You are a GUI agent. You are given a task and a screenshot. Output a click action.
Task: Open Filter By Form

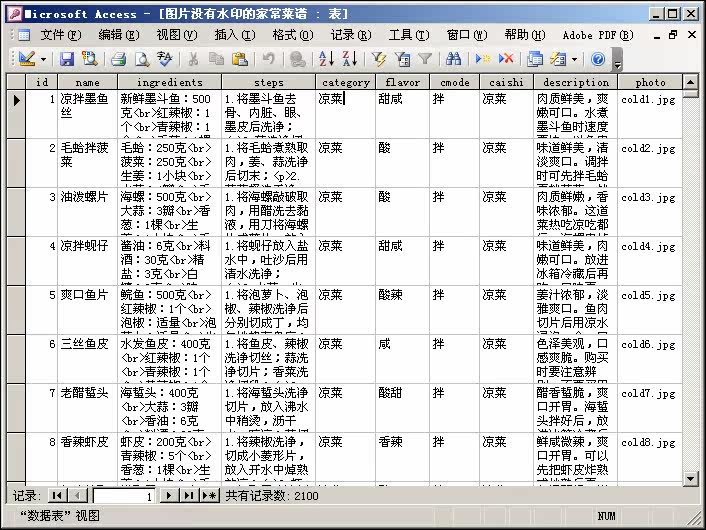pyautogui.click(x=402, y=59)
